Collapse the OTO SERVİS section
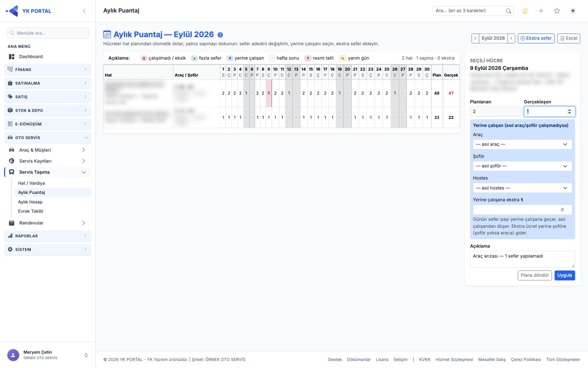588x368 pixels. point(48,138)
